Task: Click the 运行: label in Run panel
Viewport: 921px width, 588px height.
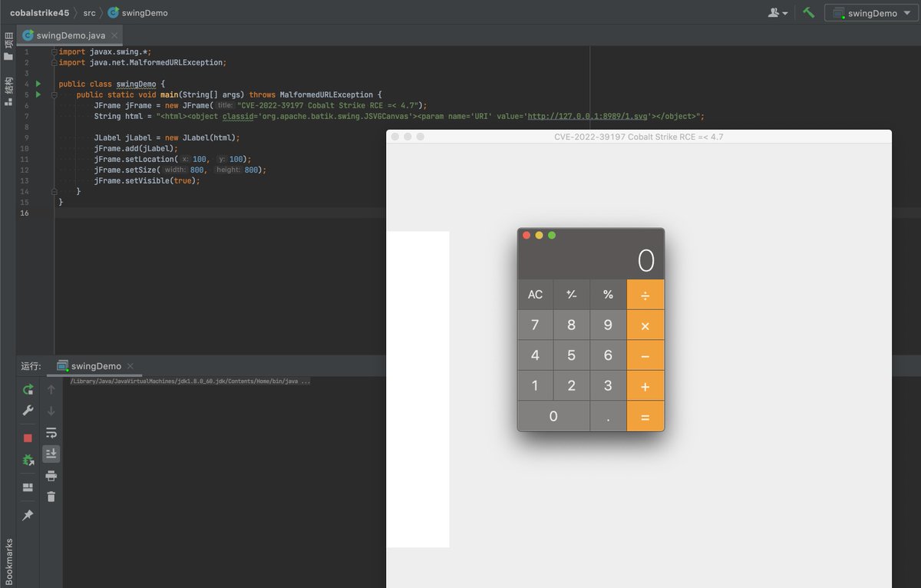Action: (31, 366)
